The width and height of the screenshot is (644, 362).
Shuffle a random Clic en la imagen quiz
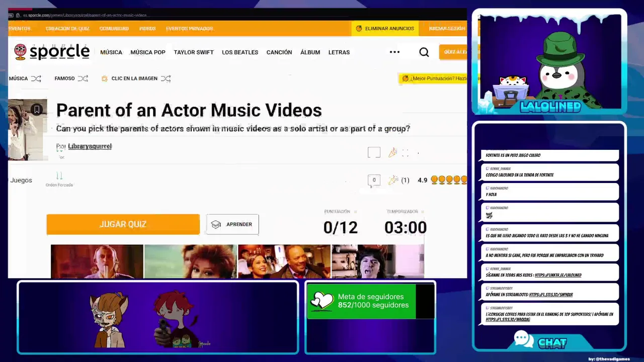tap(166, 78)
